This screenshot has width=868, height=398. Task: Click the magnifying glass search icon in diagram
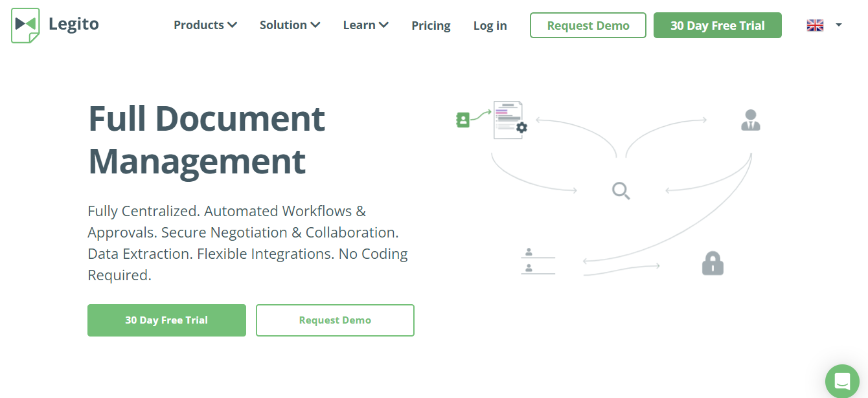(x=621, y=190)
